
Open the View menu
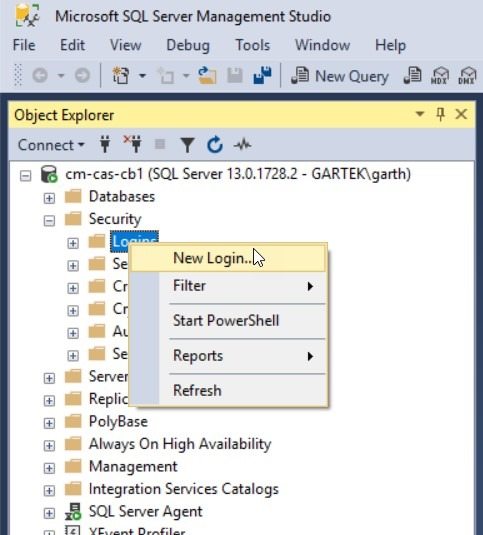click(126, 45)
